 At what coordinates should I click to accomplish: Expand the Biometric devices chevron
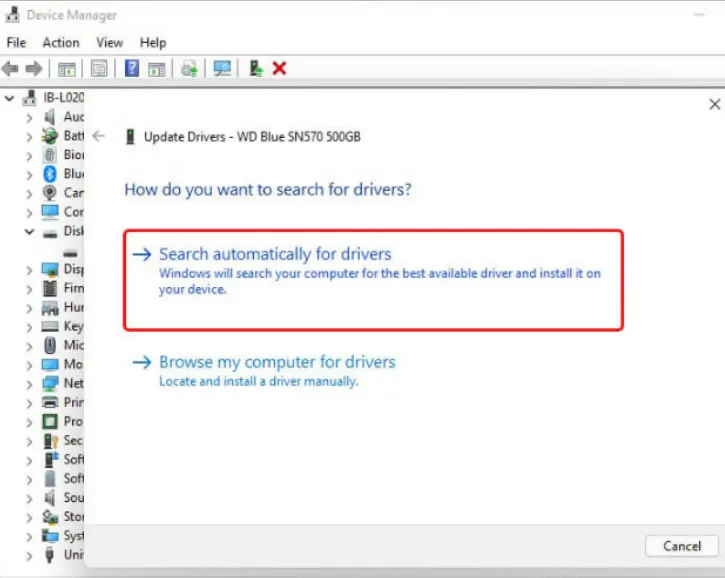pos(29,156)
